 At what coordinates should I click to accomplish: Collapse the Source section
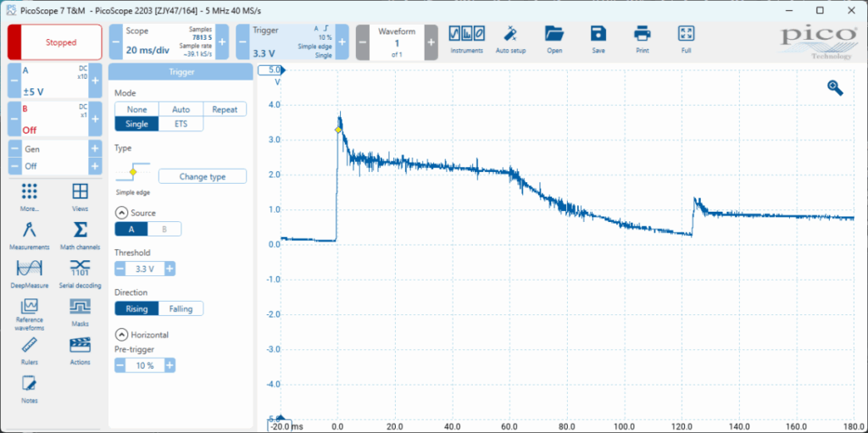pos(121,213)
